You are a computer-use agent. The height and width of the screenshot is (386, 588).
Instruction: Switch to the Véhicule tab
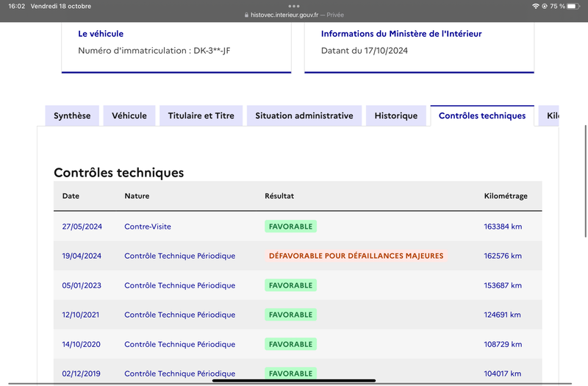[129, 115]
